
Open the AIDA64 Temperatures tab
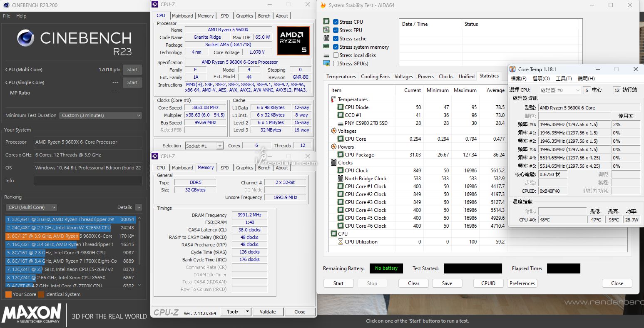[341, 77]
